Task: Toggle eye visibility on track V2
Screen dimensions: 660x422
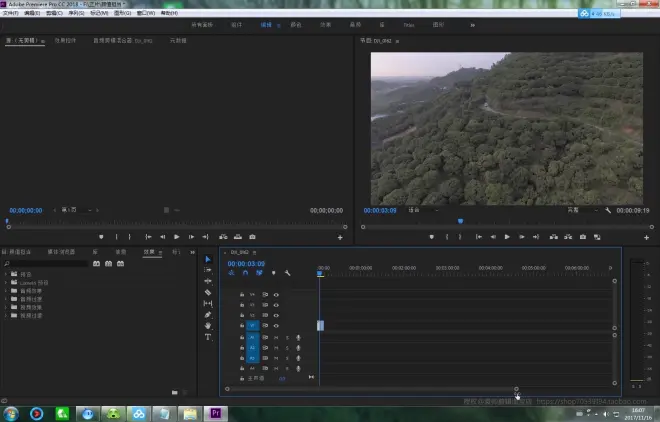Action: tap(276, 315)
